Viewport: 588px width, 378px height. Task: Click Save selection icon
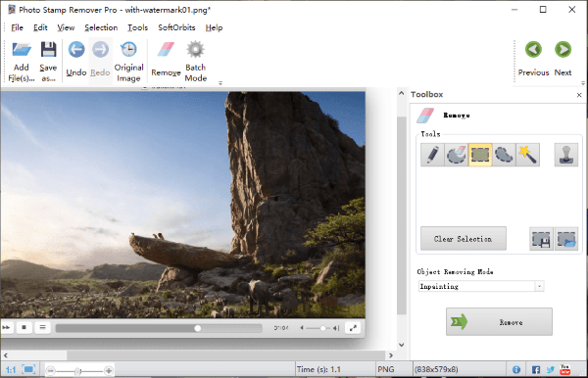541,239
